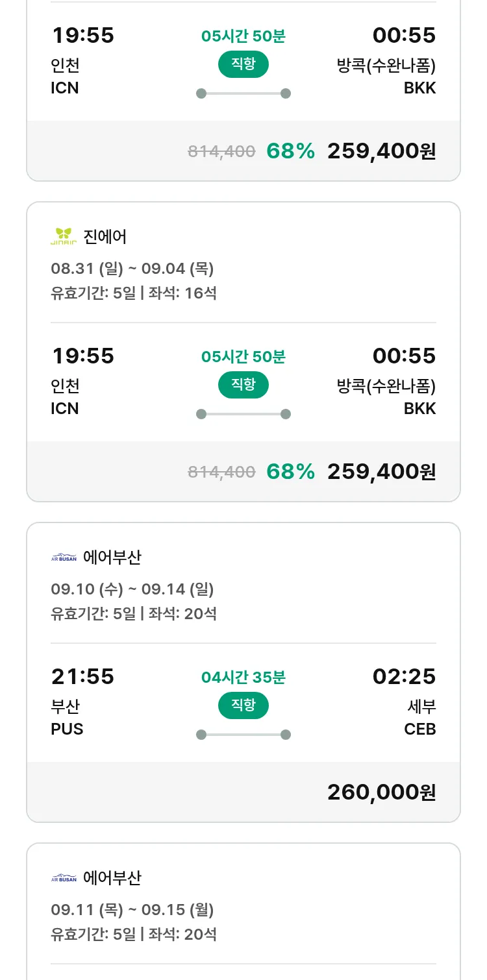487x980 pixels.
Task: Select the 259,400원 price on the 진에어 card
Action: point(381,471)
